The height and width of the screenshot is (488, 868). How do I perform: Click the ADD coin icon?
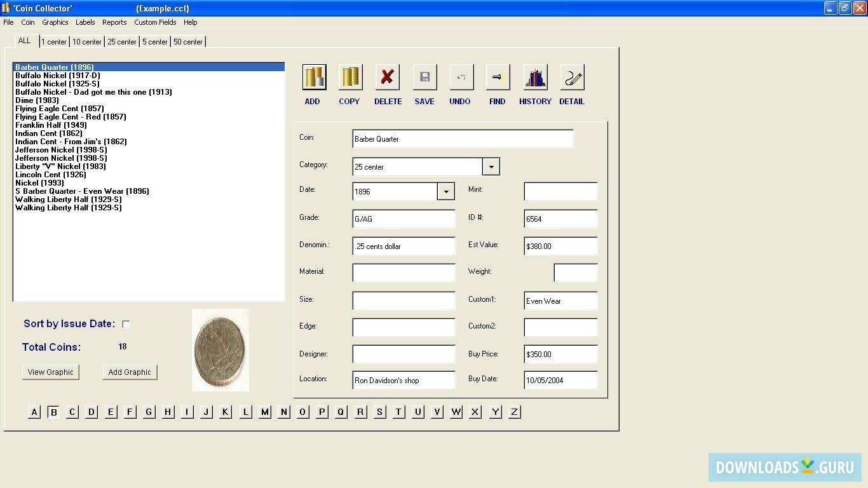(314, 78)
